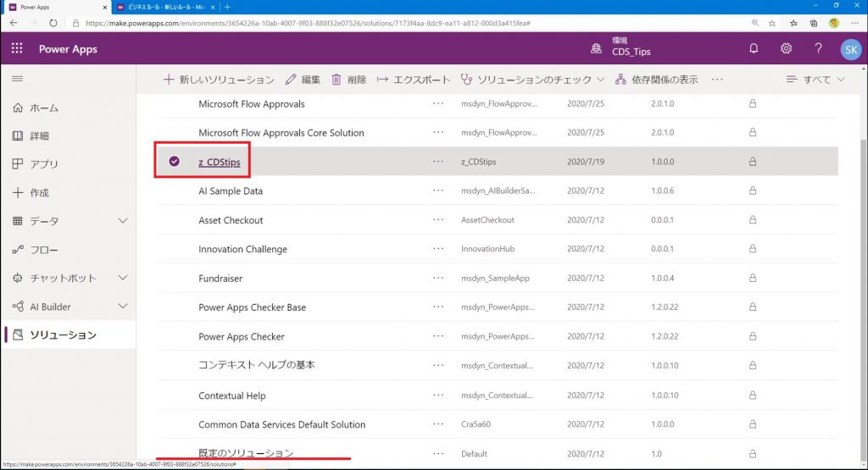Click the Cra5a60 name cell

[476, 424]
